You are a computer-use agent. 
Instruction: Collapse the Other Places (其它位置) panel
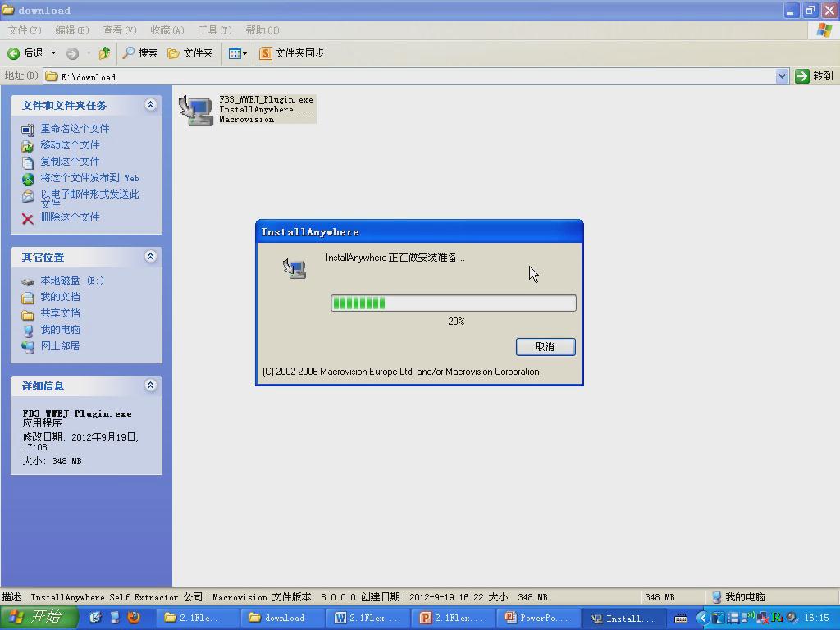(151, 256)
